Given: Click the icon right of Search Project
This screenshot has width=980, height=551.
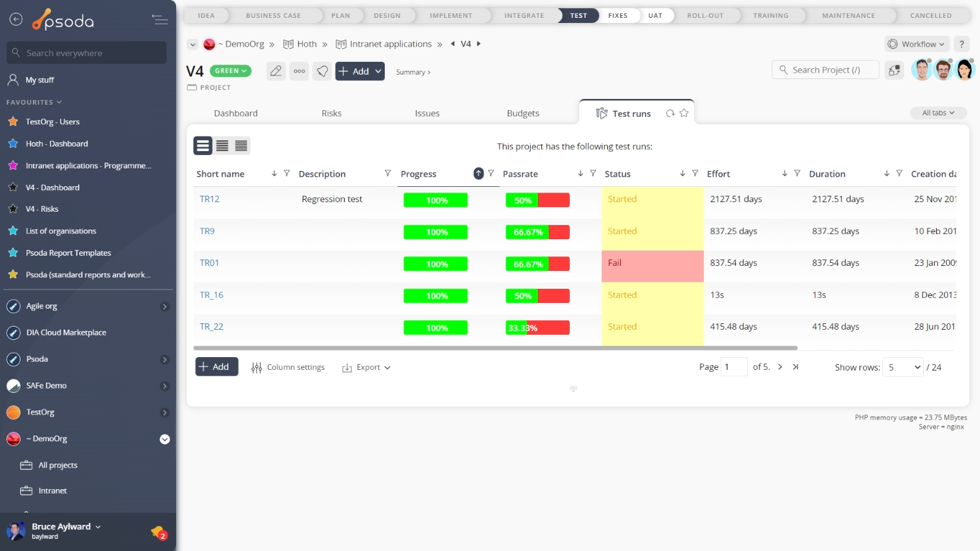Looking at the screenshot, I should click(895, 70).
